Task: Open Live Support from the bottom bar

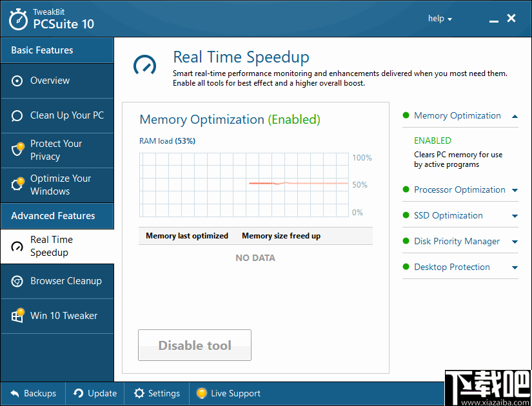Action: click(x=228, y=393)
